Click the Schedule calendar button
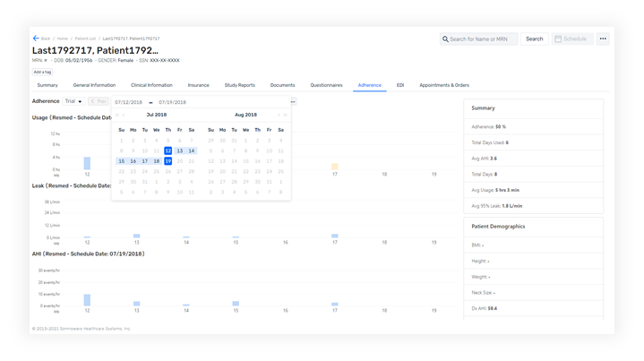This screenshot has width=644, height=361. coord(572,39)
